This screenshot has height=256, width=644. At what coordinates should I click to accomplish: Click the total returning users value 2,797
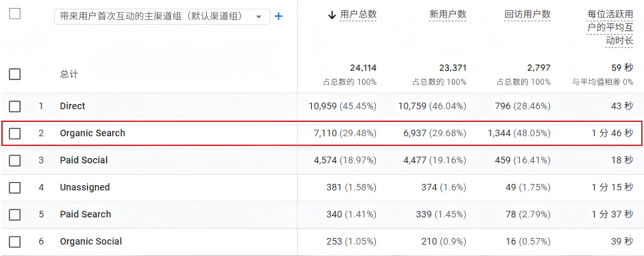pos(539,68)
